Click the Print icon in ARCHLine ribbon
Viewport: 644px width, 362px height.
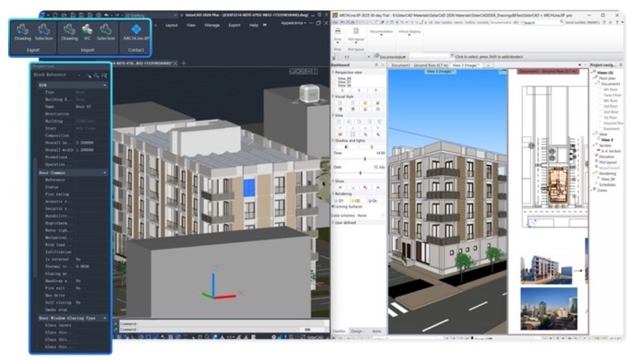pos(338,34)
